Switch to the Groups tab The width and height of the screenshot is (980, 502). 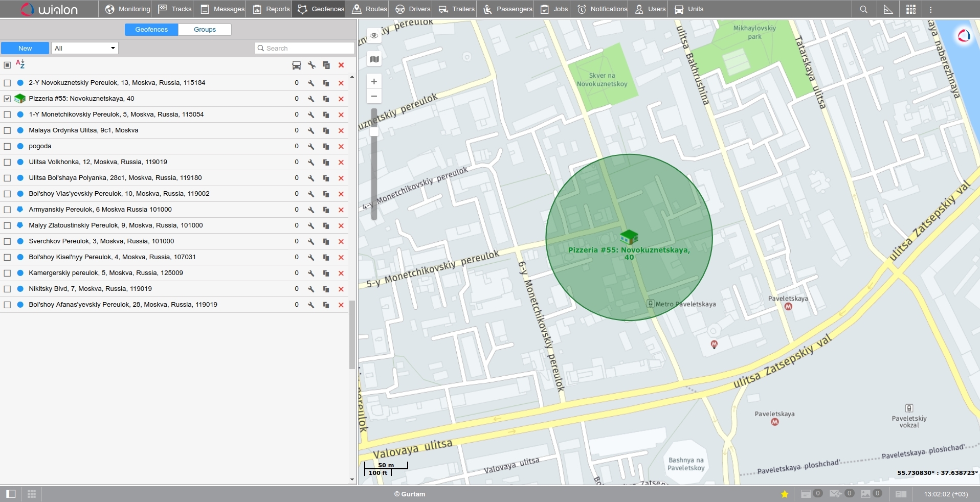click(x=205, y=30)
